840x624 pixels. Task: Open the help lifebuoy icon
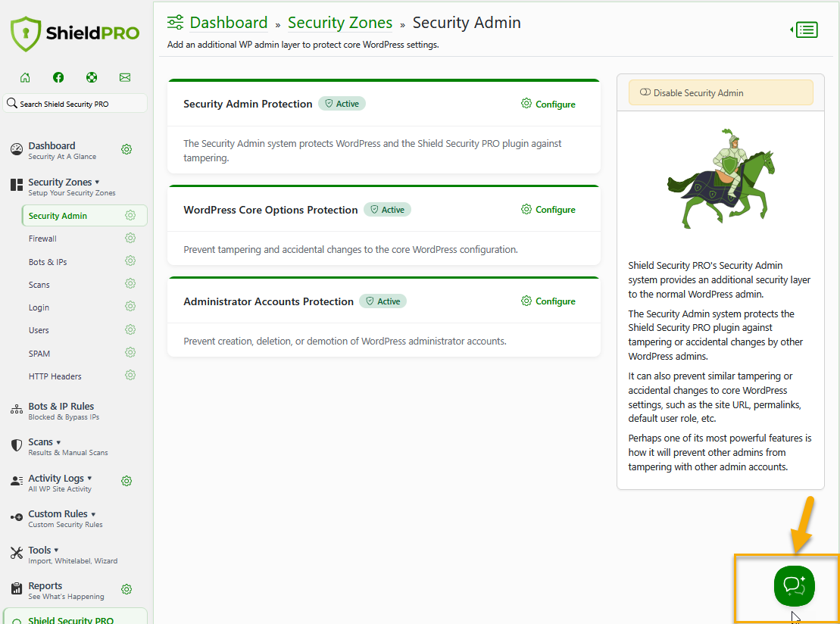click(x=92, y=78)
